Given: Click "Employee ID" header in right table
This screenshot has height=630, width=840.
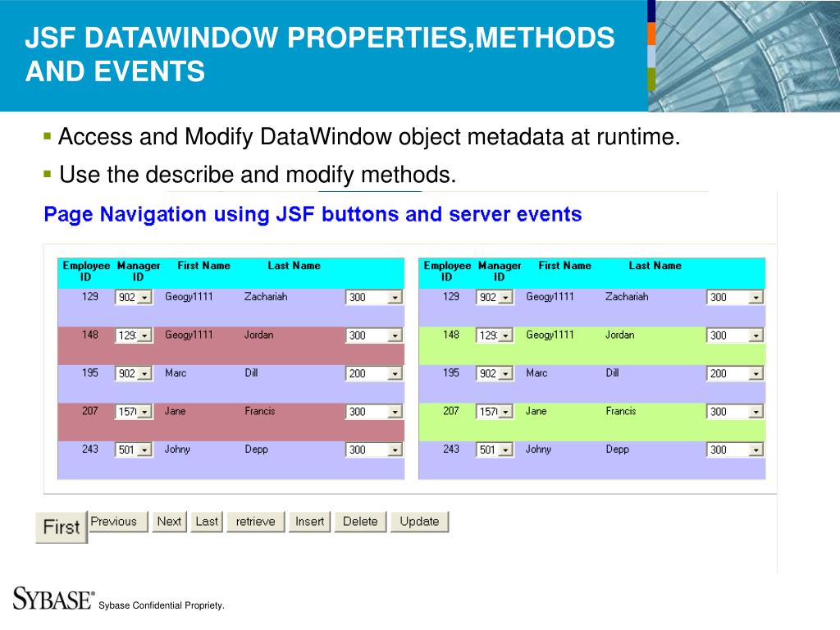Looking at the screenshot, I should pyautogui.click(x=447, y=271).
